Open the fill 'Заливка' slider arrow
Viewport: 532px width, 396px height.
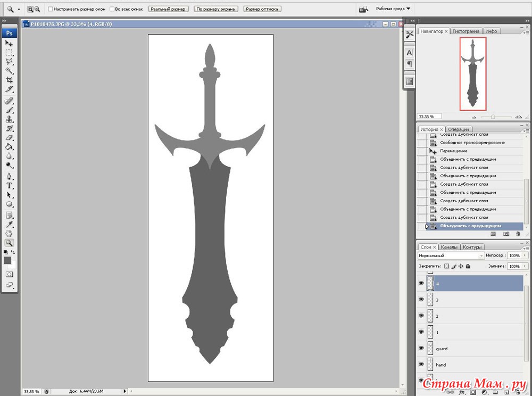pos(525,266)
